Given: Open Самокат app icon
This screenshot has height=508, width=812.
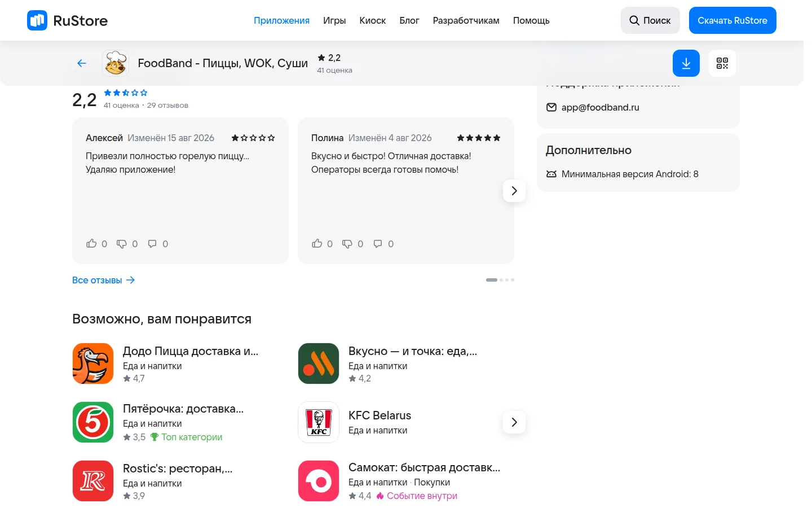Looking at the screenshot, I should tap(319, 481).
